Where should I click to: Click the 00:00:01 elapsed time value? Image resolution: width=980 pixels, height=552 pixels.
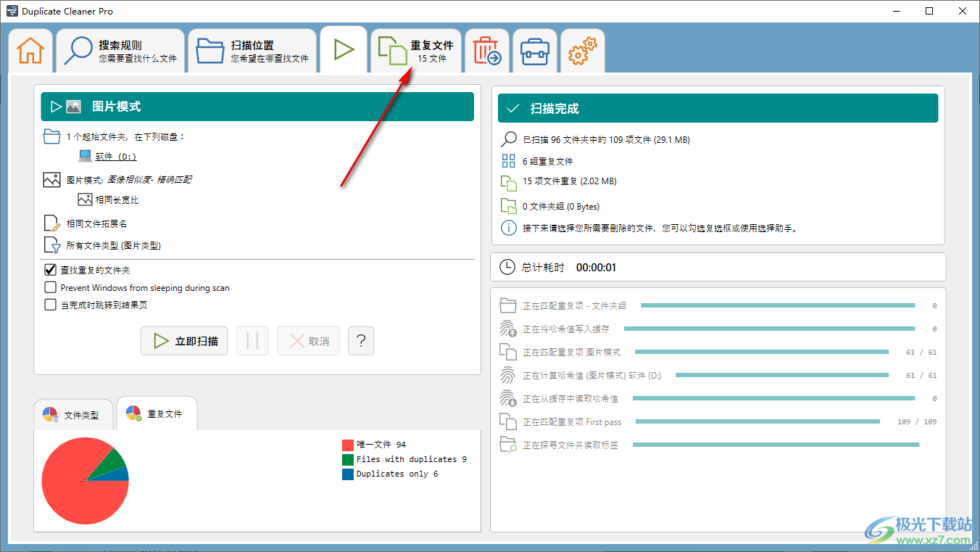click(596, 267)
